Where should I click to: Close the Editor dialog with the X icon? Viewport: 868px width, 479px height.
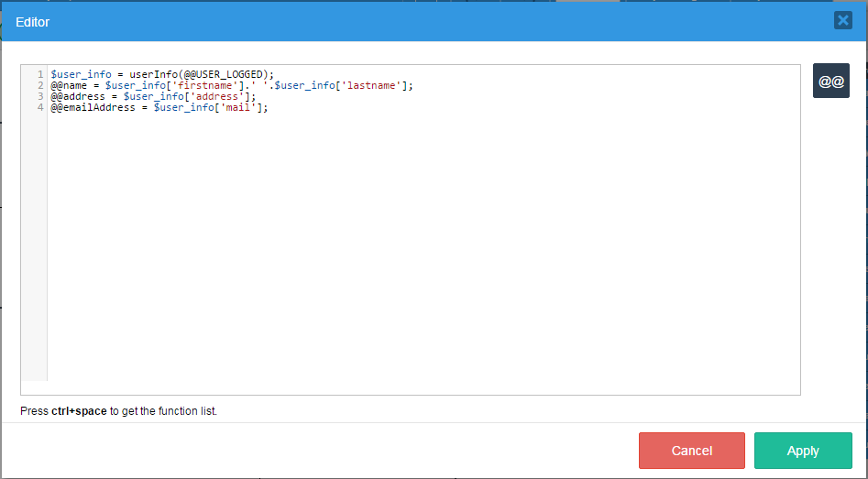pyautogui.click(x=842, y=20)
